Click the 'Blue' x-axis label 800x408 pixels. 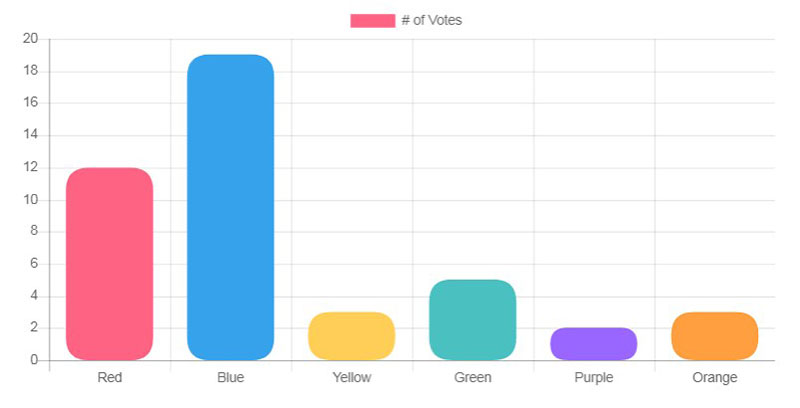231,377
